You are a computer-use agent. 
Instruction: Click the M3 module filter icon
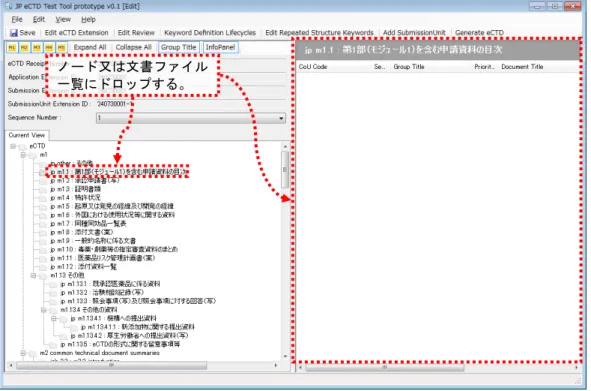tap(37, 48)
